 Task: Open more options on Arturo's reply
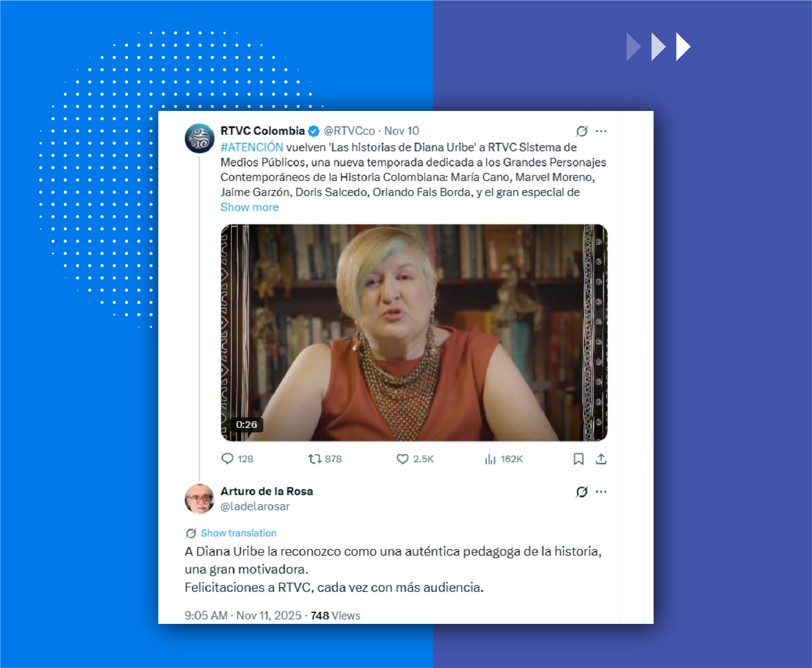(601, 492)
